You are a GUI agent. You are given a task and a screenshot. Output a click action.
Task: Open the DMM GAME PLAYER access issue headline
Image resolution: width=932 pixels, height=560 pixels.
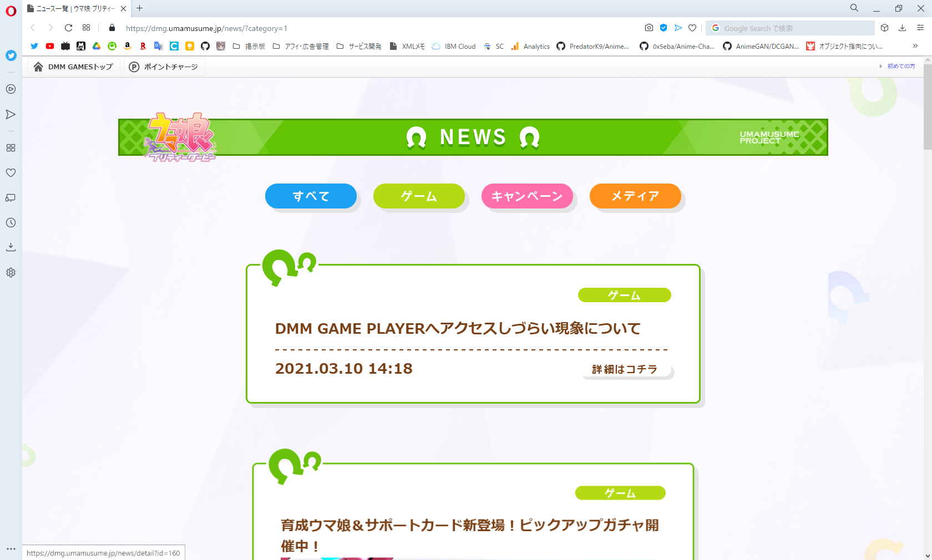pyautogui.click(x=458, y=328)
